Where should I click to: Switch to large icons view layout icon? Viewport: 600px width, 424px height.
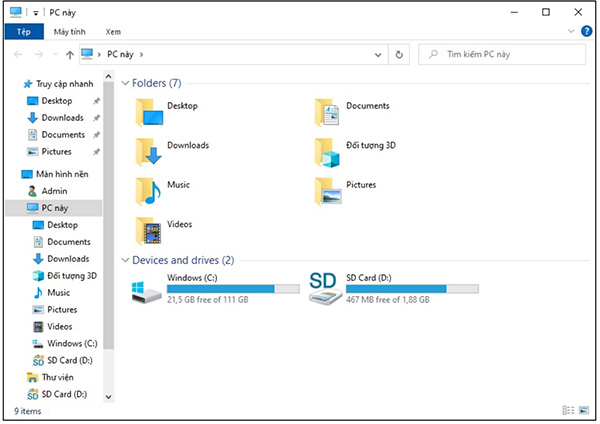tap(584, 410)
